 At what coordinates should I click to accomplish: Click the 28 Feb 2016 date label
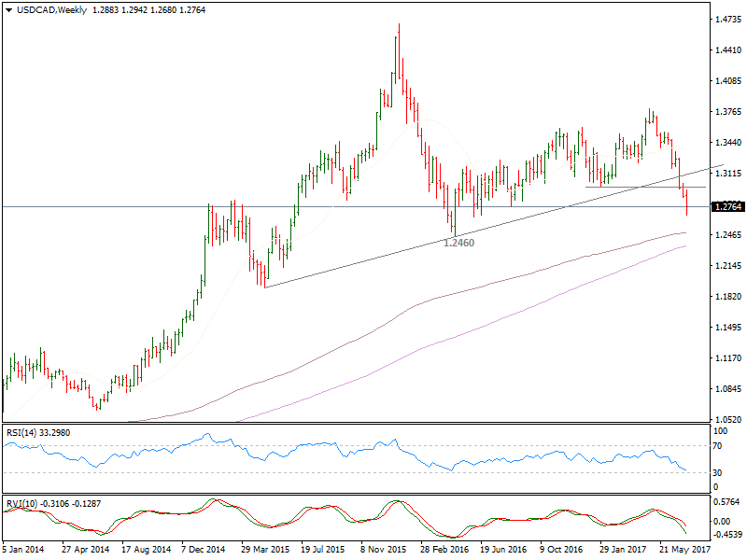(x=444, y=551)
